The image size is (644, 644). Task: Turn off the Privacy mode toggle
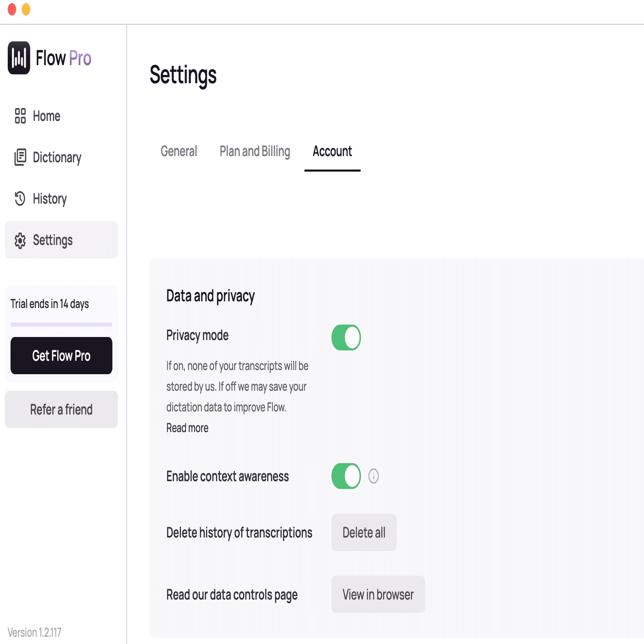(x=346, y=338)
